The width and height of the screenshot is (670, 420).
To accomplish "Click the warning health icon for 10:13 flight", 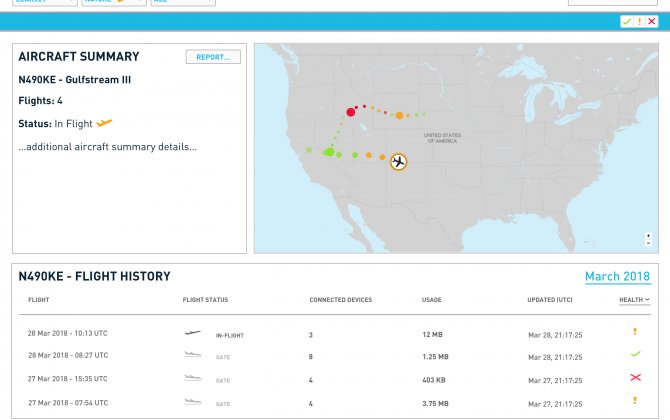I will coord(635,331).
